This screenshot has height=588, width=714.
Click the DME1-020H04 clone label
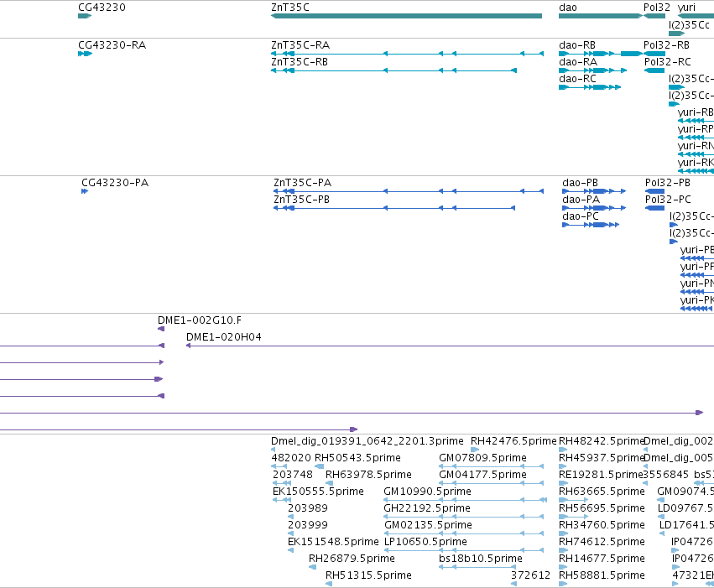(223, 337)
